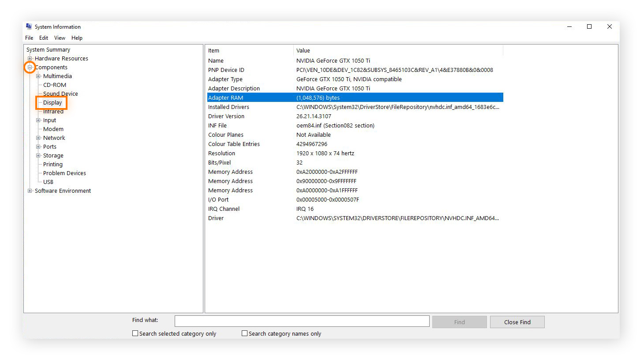Select the IRQ Channel row

[355, 209]
